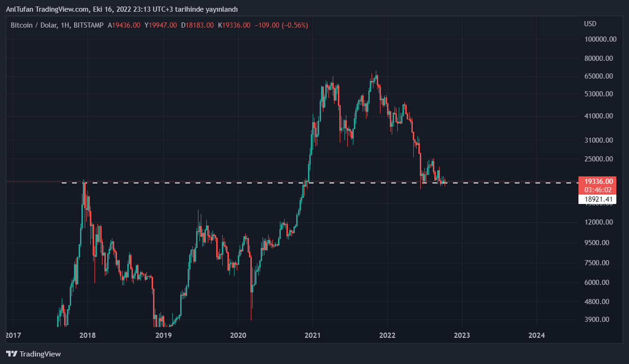Viewport: 629px width, 364px height.
Task: Select the 18921.41 horizontal line price label
Action: (597, 200)
